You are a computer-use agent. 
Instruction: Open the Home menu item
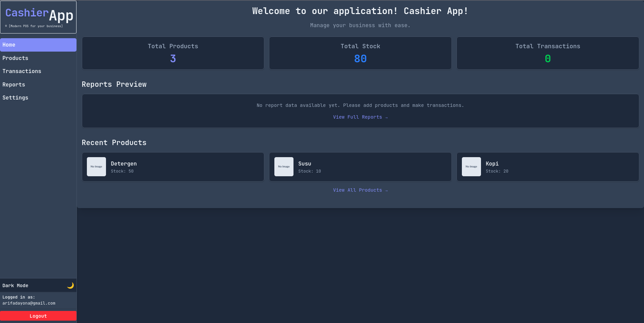pyautogui.click(x=38, y=45)
